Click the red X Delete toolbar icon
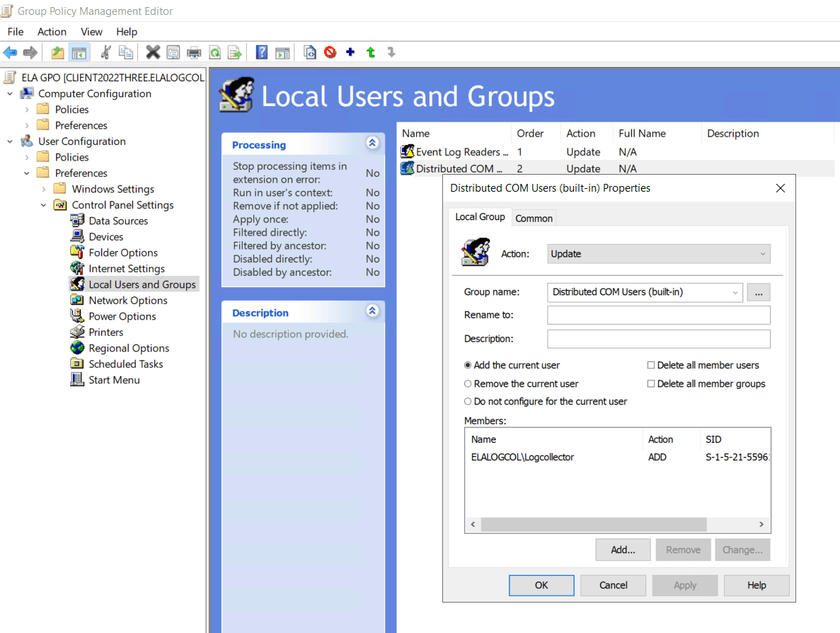 pyautogui.click(x=153, y=52)
